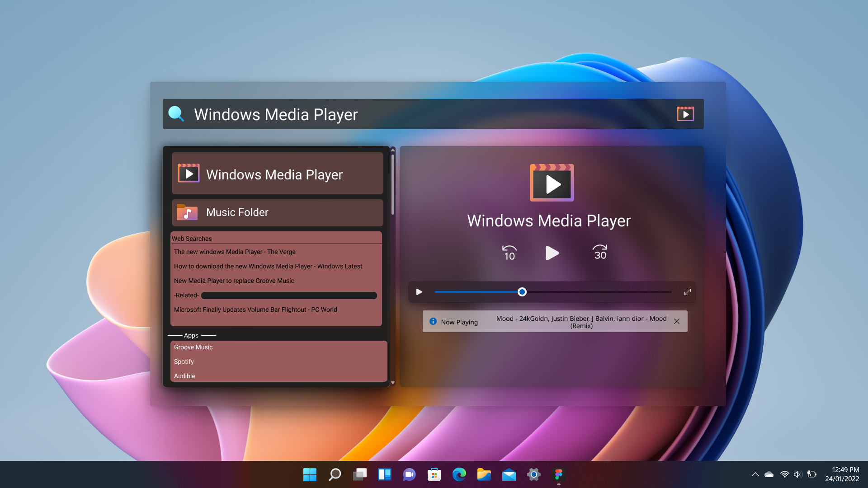Click the small play button beside seek bar
This screenshot has height=488, width=868.
point(419,292)
